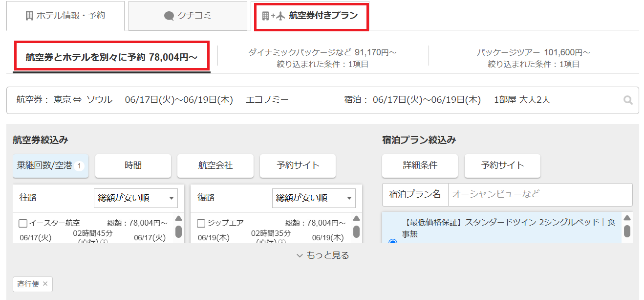
Task: Click the info icon beside return 直行
Action: [282, 242]
